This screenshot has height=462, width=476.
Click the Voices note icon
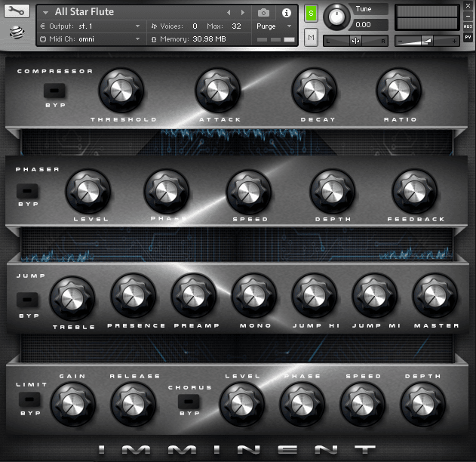point(154,26)
